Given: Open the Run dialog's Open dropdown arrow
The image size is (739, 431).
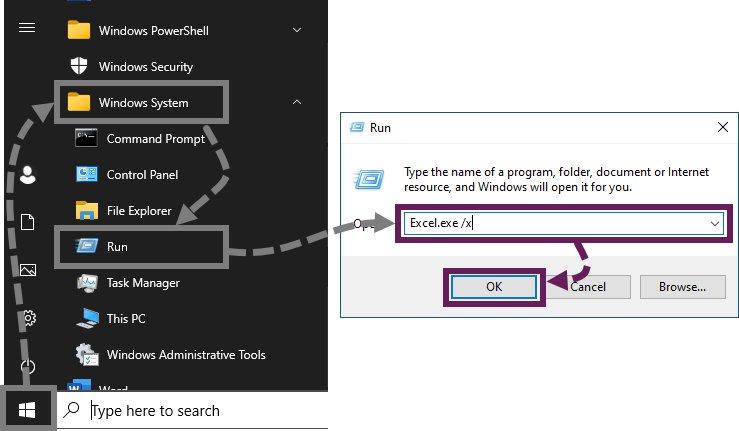Looking at the screenshot, I should pos(714,224).
